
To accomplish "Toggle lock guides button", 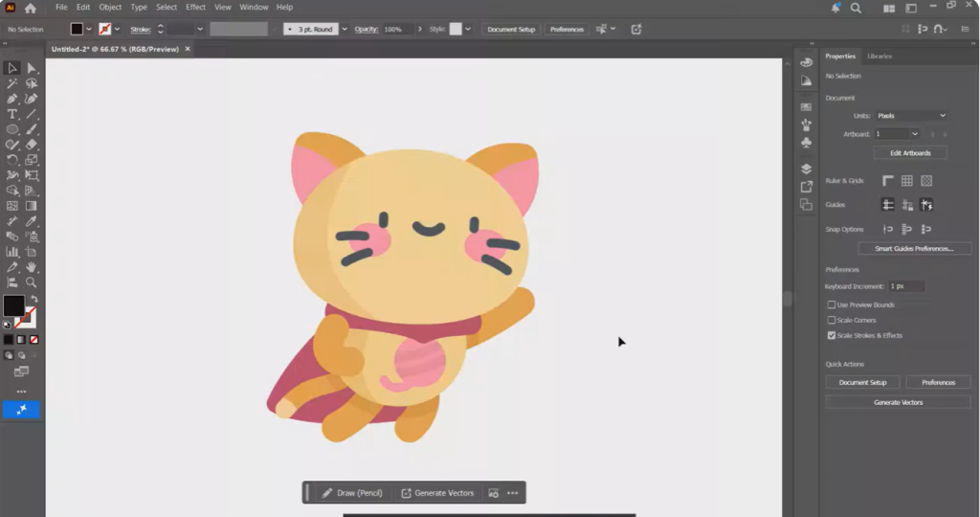I will (x=907, y=205).
